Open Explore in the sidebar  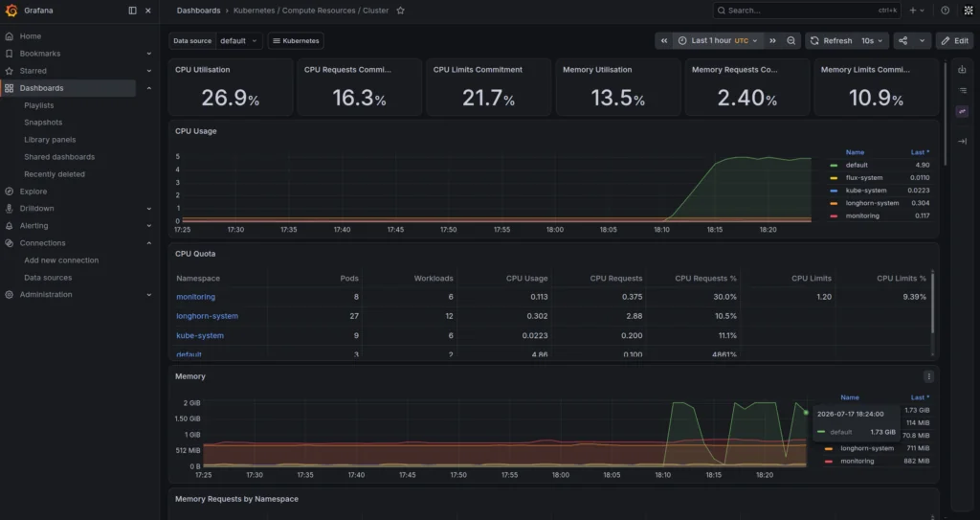(x=33, y=192)
